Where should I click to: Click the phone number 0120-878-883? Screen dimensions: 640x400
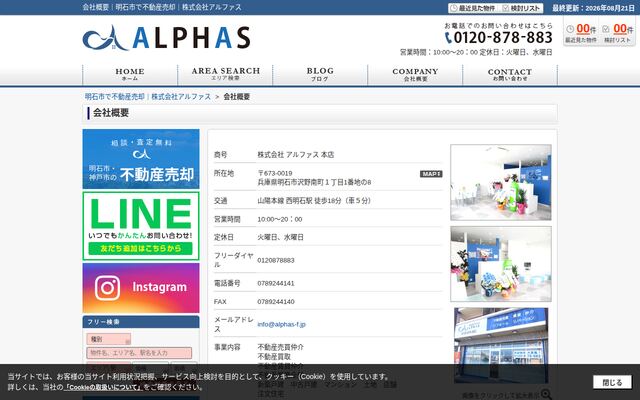(503, 38)
